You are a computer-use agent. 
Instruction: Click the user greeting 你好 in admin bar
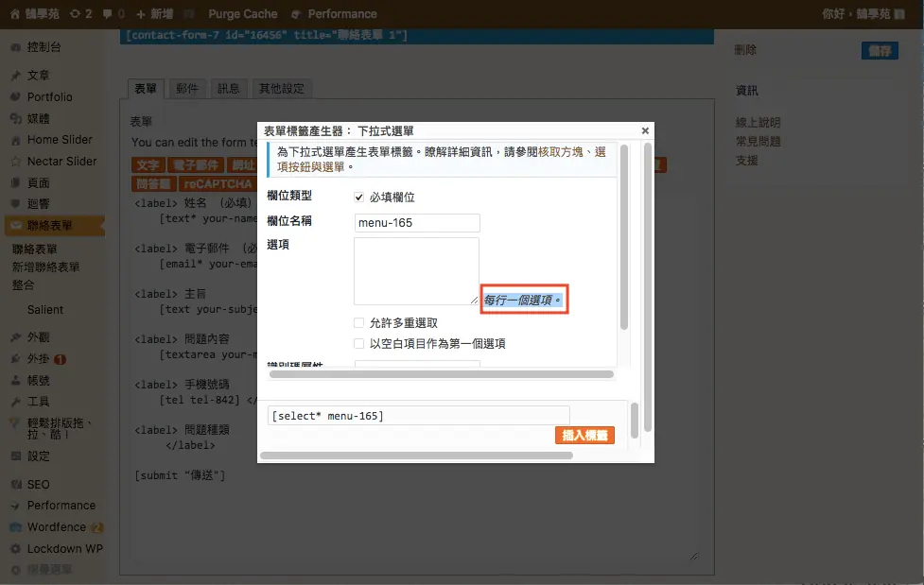863,13
